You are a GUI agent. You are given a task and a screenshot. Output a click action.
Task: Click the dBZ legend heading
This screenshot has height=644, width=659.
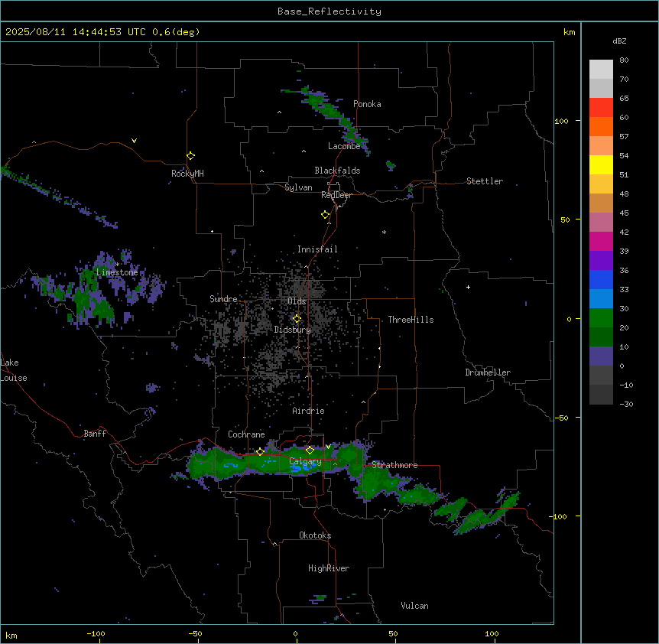pyautogui.click(x=619, y=41)
